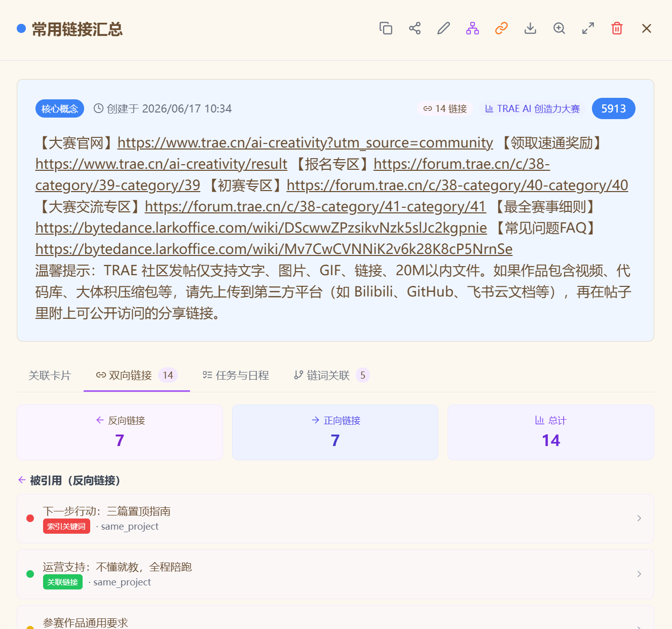Click the 正向链接 count card
Image resolution: width=672 pixels, height=629 pixels.
(335, 432)
